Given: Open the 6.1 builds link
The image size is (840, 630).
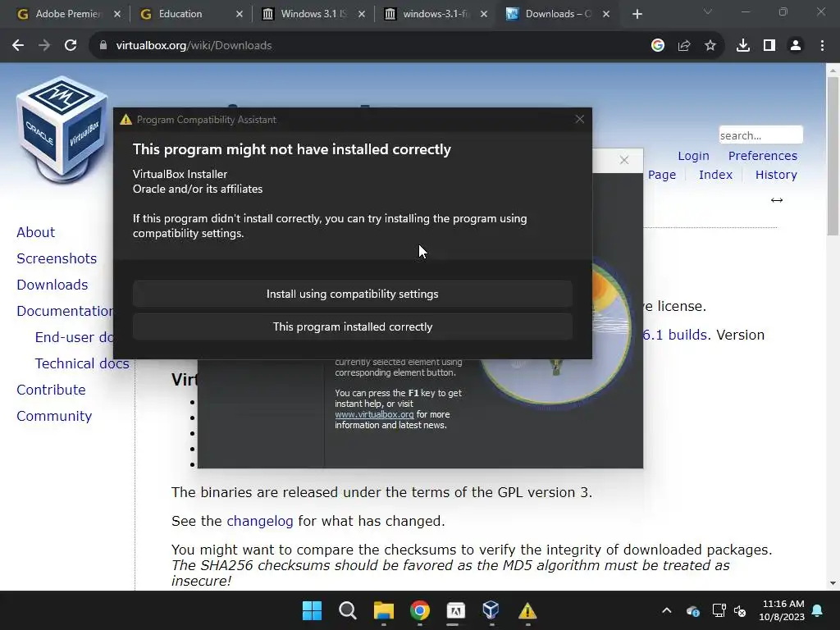Looking at the screenshot, I should (676, 335).
